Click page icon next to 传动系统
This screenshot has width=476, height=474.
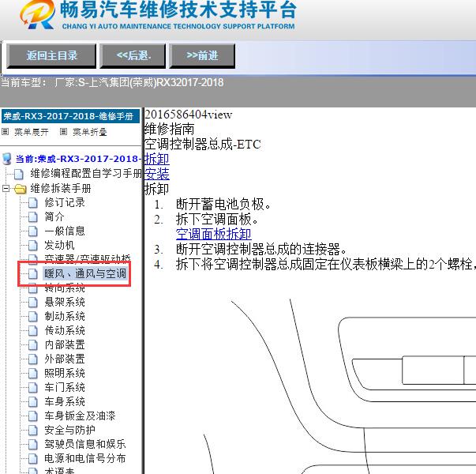(33, 330)
